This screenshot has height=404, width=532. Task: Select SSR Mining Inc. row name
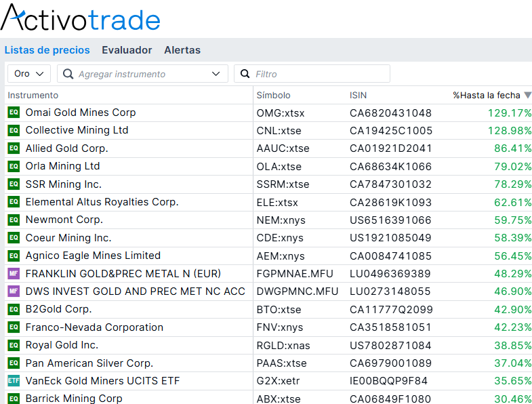(x=64, y=184)
